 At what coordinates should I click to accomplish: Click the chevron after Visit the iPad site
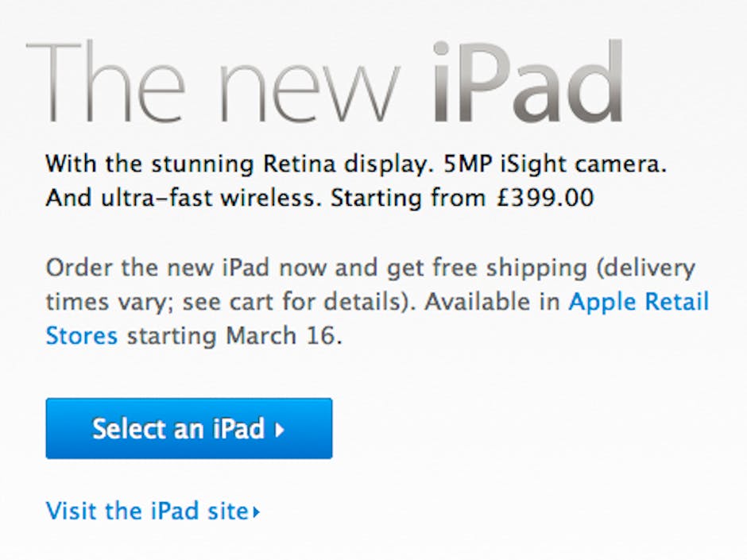click(x=256, y=512)
